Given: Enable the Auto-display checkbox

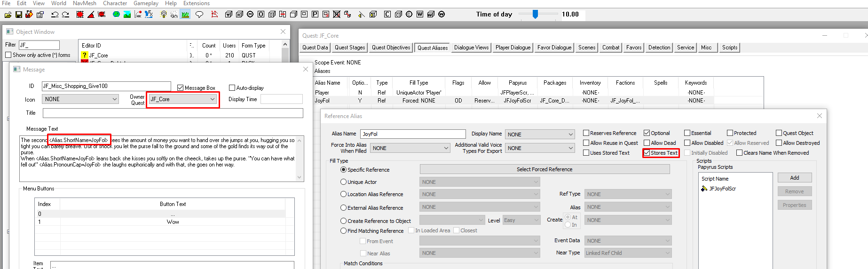Looking at the screenshot, I should pos(232,88).
